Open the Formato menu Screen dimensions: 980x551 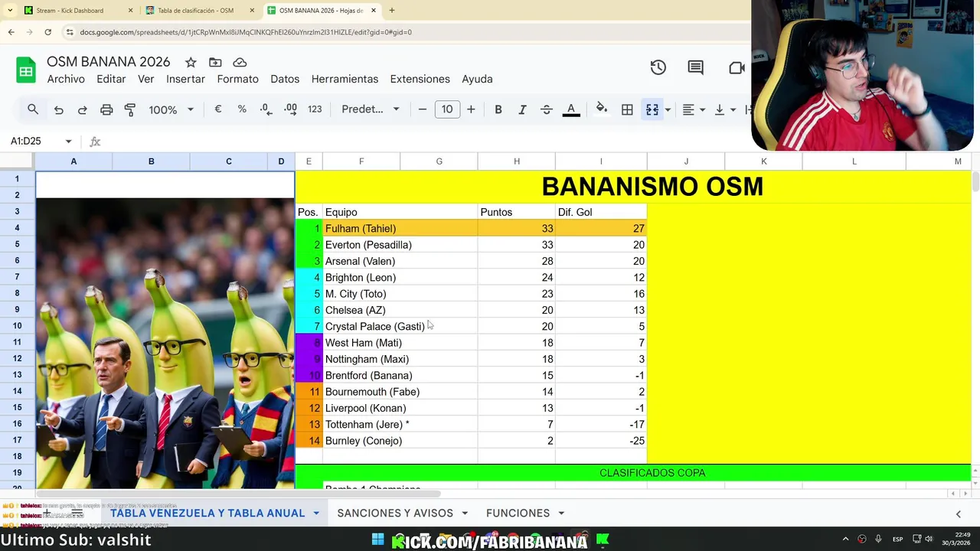point(237,79)
